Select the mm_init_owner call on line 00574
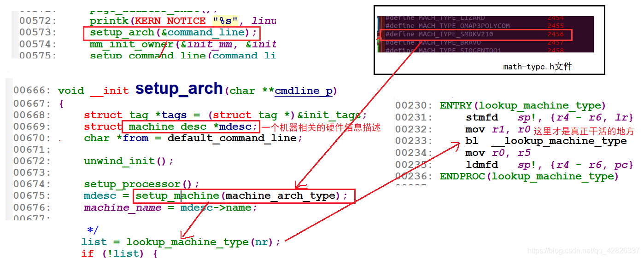 183,44
